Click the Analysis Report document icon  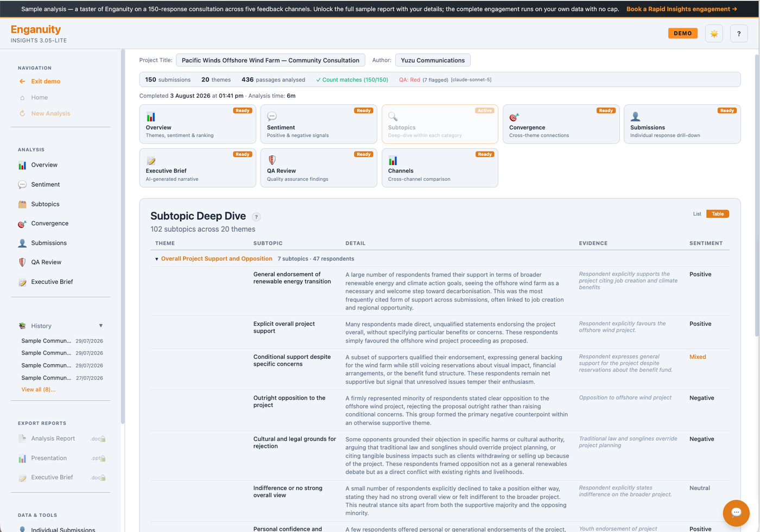[22, 439]
